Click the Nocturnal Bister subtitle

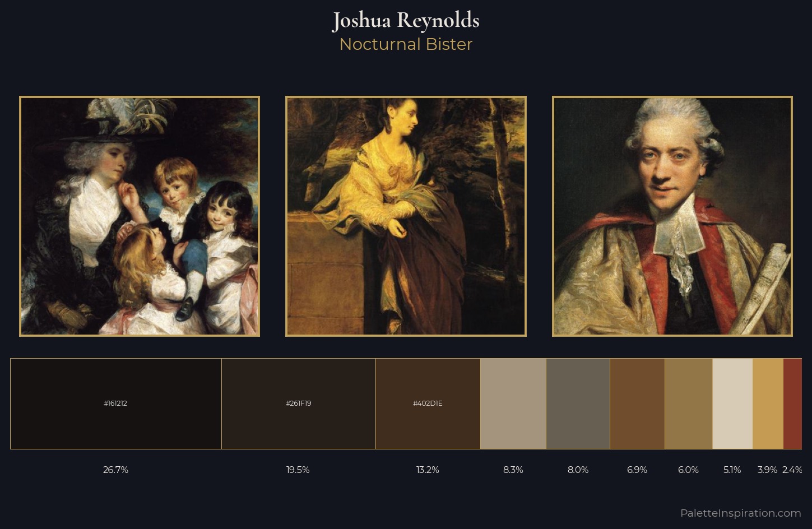click(406, 44)
